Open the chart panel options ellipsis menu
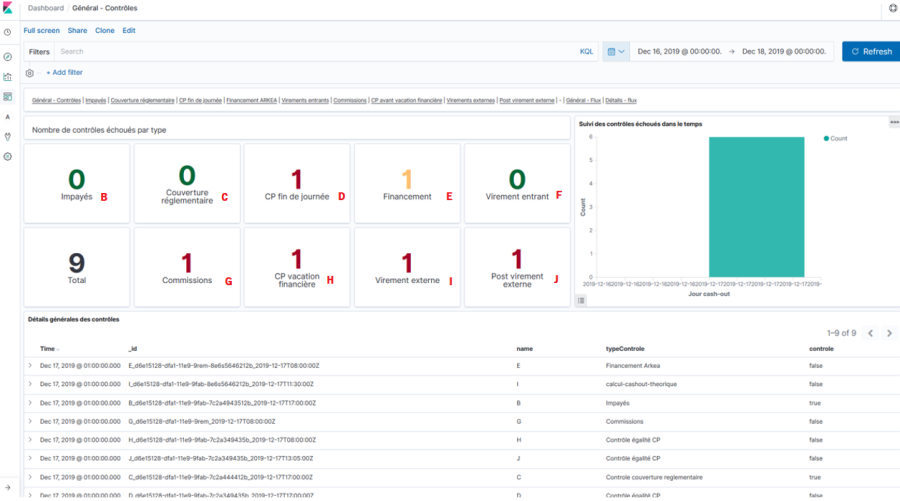Screen dimensions: 900x501 click(x=894, y=122)
